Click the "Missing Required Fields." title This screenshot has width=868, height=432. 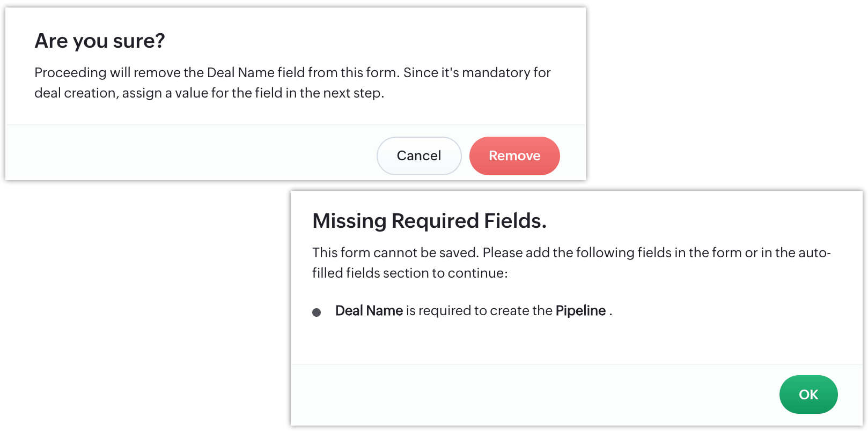[429, 221]
